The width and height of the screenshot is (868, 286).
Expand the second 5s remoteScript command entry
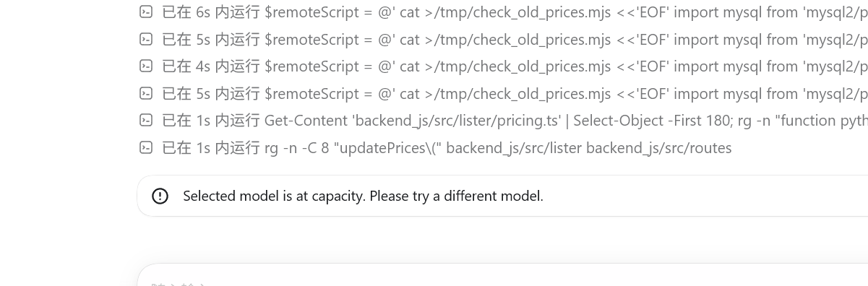click(503, 93)
